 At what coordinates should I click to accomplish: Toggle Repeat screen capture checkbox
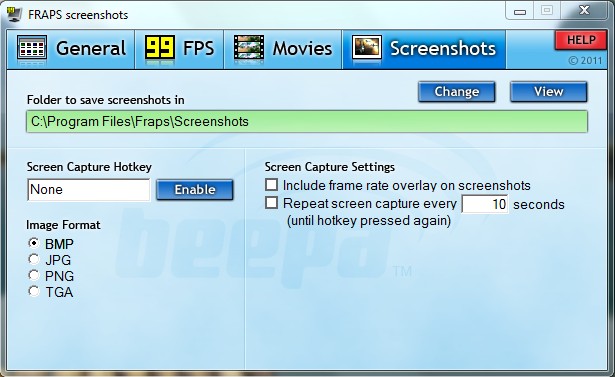[x=271, y=203]
